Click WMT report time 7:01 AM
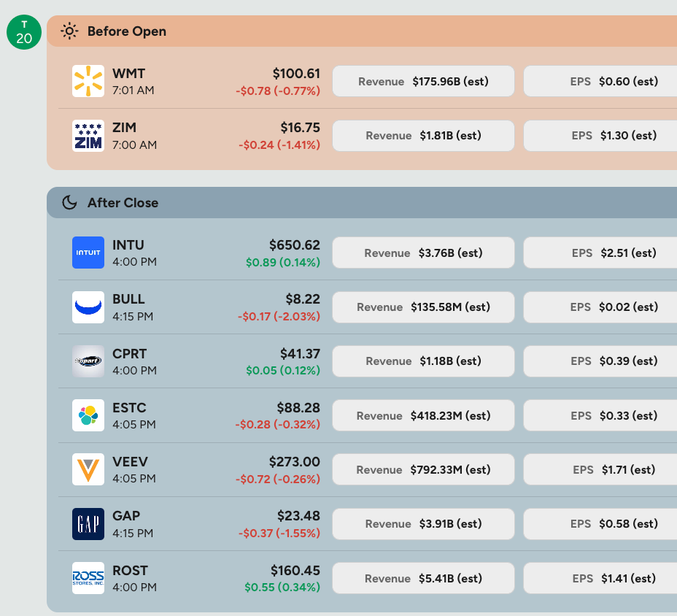Screen dimensions: 677x616 click(x=133, y=91)
